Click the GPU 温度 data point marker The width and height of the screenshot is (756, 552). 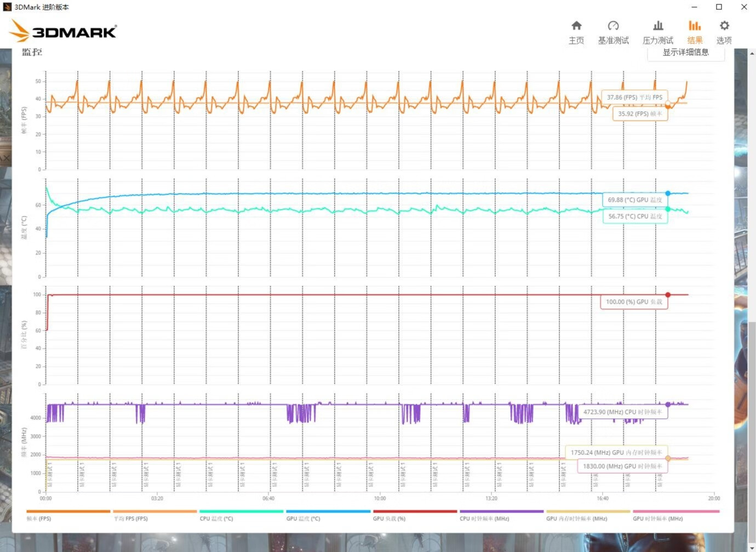click(x=668, y=194)
